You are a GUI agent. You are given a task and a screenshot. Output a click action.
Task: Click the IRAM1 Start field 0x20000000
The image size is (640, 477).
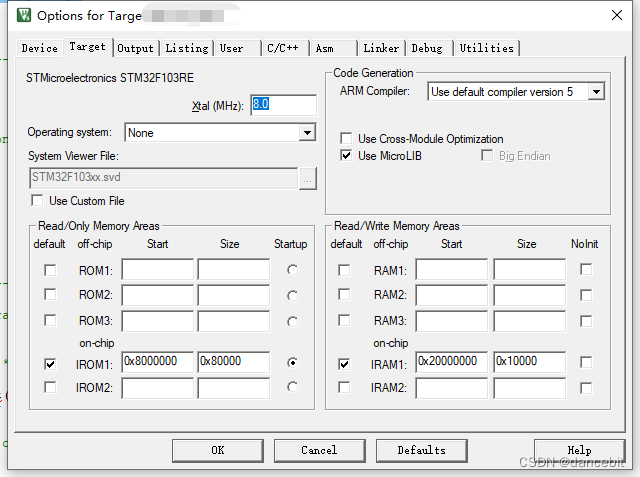coord(452,362)
